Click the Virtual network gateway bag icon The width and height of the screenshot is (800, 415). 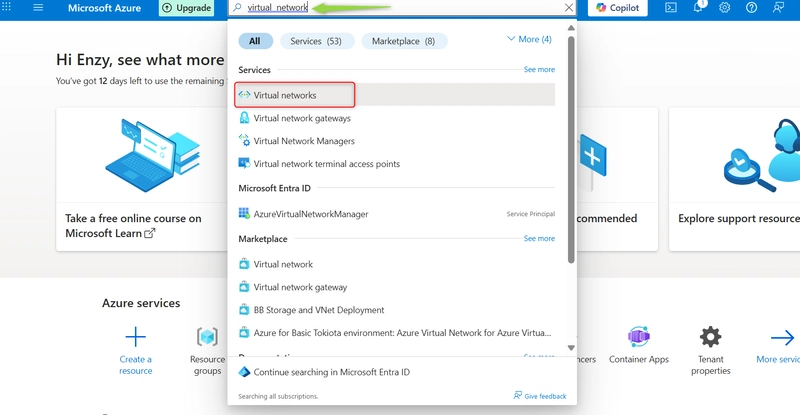tap(244, 287)
